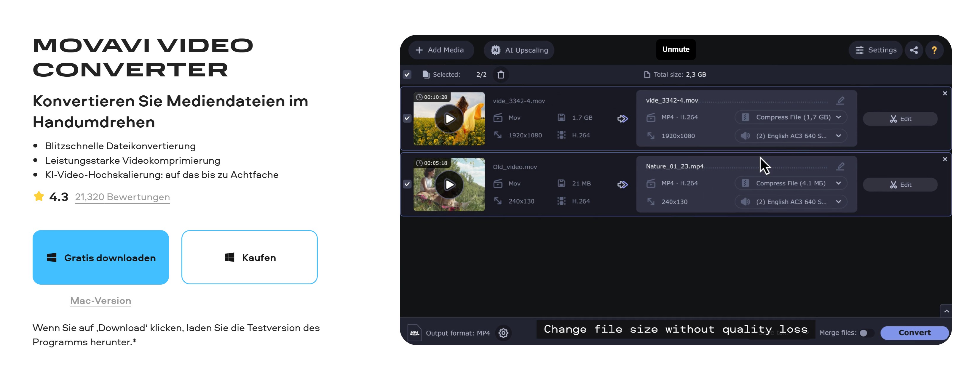Click the yellow rating star icon
This screenshot has height=380, width=980.
click(x=39, y=196)
